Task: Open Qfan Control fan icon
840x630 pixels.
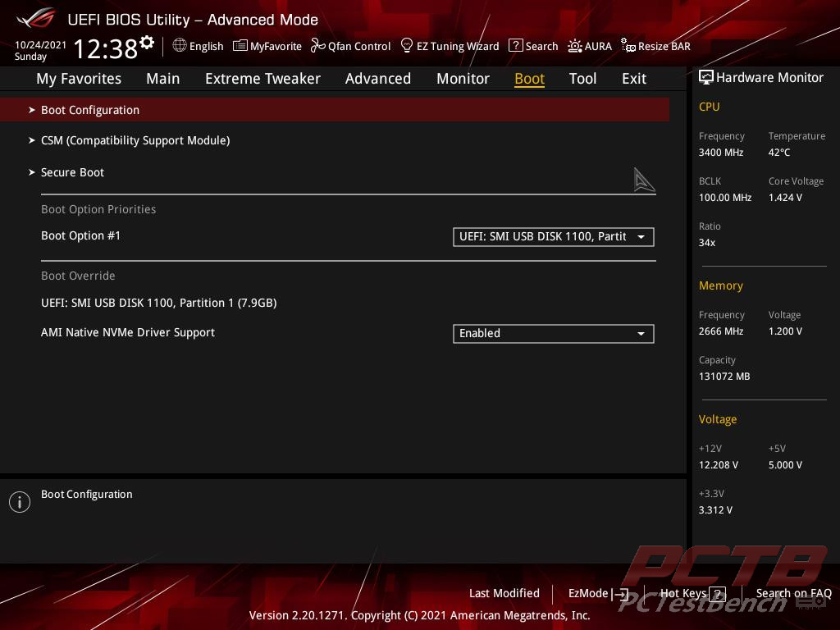Action: click(317, 46)
